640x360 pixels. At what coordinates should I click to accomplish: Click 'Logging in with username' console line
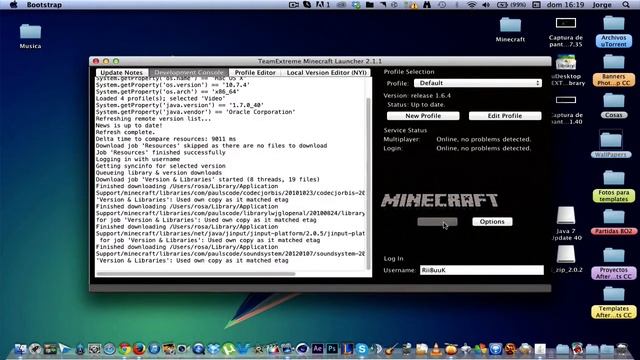tap(138, 159)
